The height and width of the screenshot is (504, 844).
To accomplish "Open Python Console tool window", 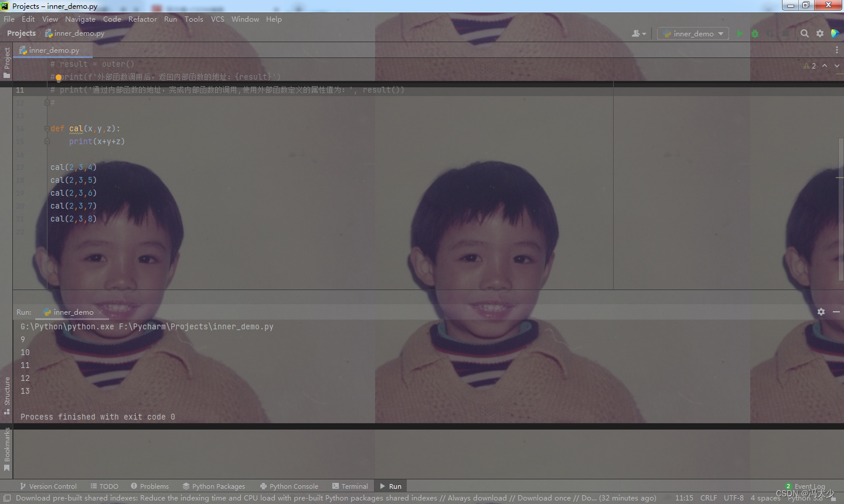I will pyautogui.click(x=289, y=486).
